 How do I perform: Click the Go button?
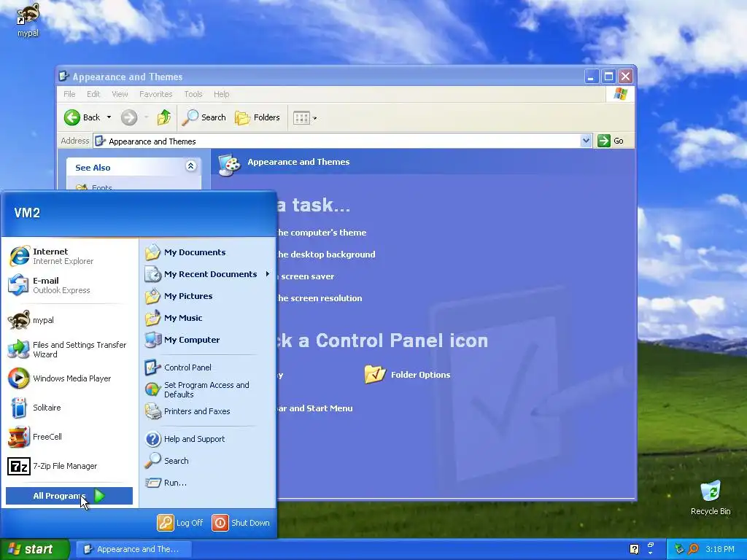point(611,141)
